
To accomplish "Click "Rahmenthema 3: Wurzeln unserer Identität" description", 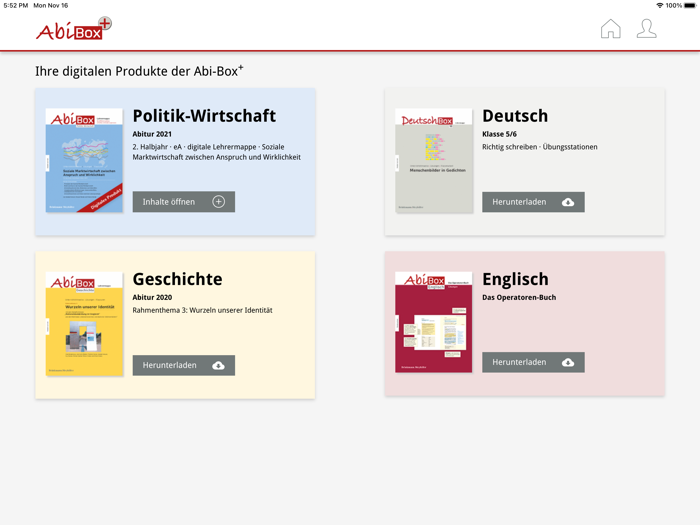I will click(x=202, y=310).
